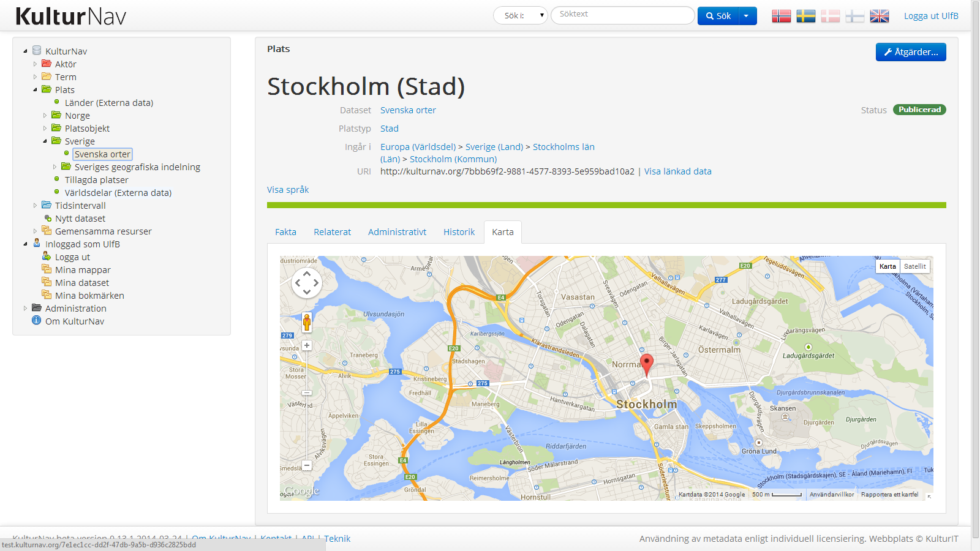
Task: Click in the Söktext search field
Action: (x=623, y=15)
